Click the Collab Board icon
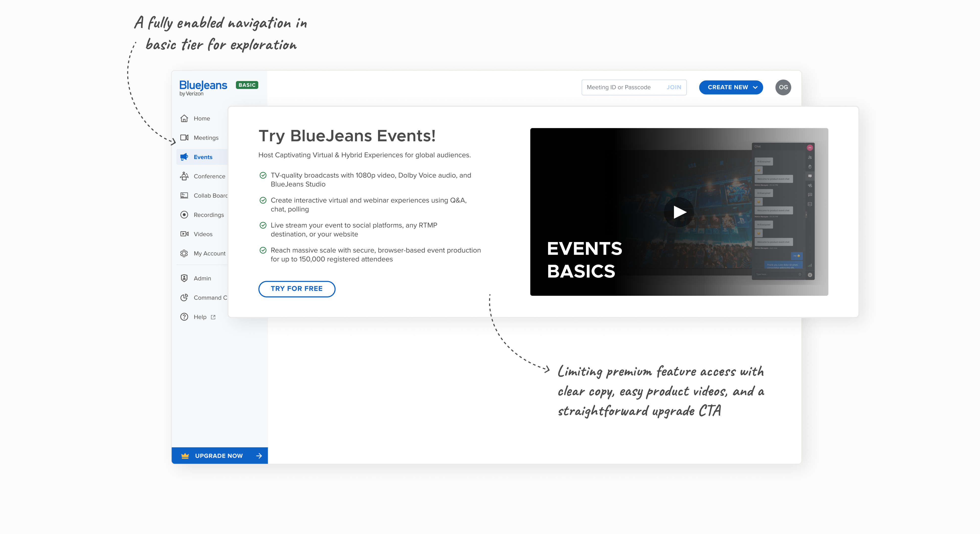Image resolution: width=980 pixels, height=534 pixels. click(184, 196)
